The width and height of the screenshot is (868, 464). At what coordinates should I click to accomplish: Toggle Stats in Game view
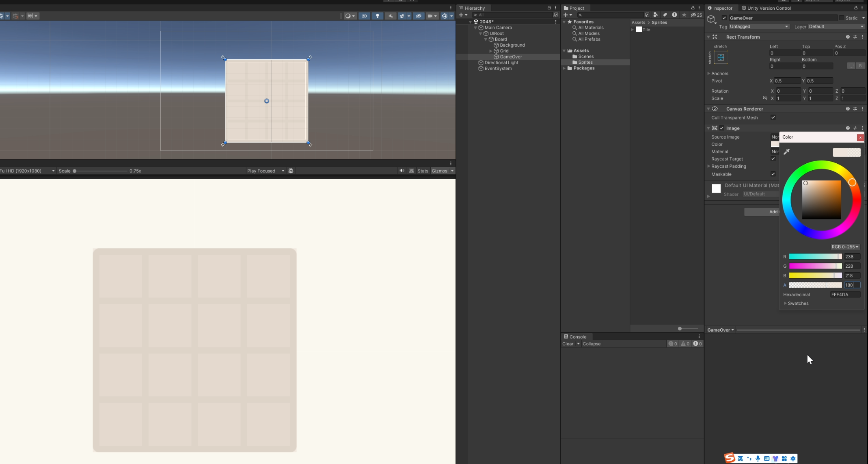pos(423,171)
